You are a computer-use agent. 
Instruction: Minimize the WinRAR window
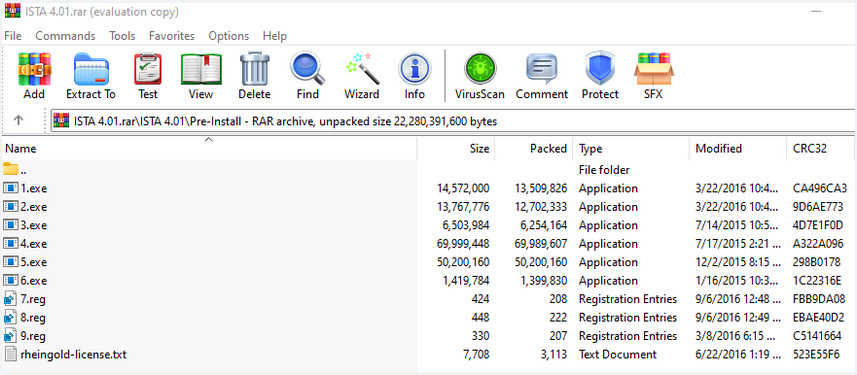[x=816, y=11]
